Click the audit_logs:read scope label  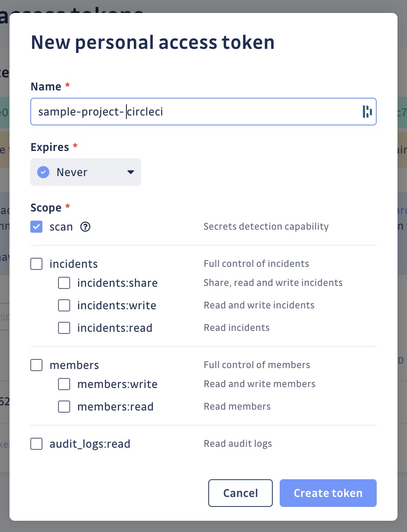coord(90,444)
